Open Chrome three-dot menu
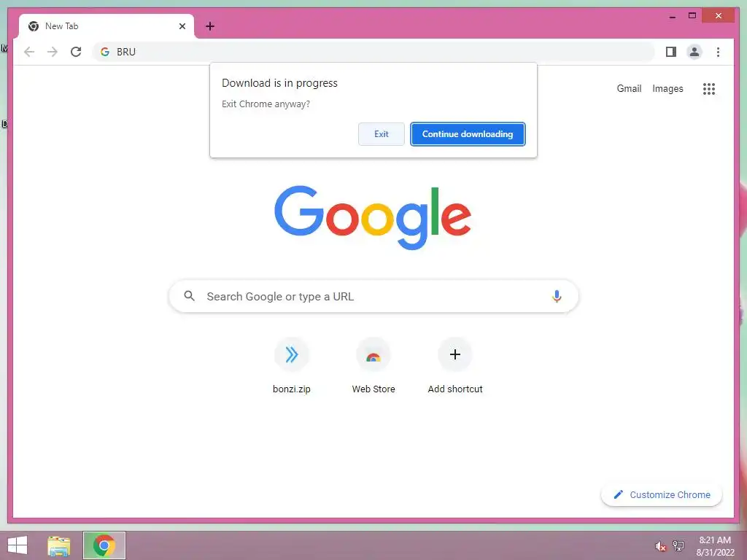Image resolution: width=747 pixels, height=560 pixels. click(718, 52)
